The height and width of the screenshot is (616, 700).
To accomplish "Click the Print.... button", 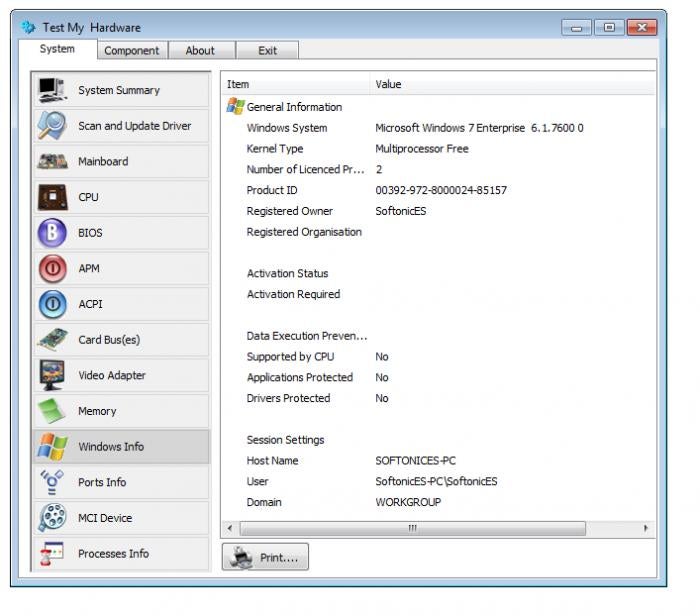I will 265,557.
